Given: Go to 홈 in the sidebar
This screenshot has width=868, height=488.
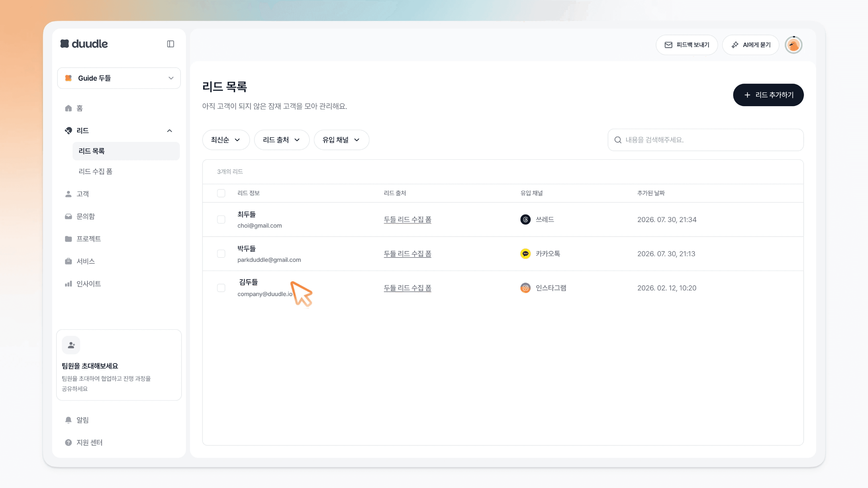Looking at the screenshot, I should (x=80, y=108).
